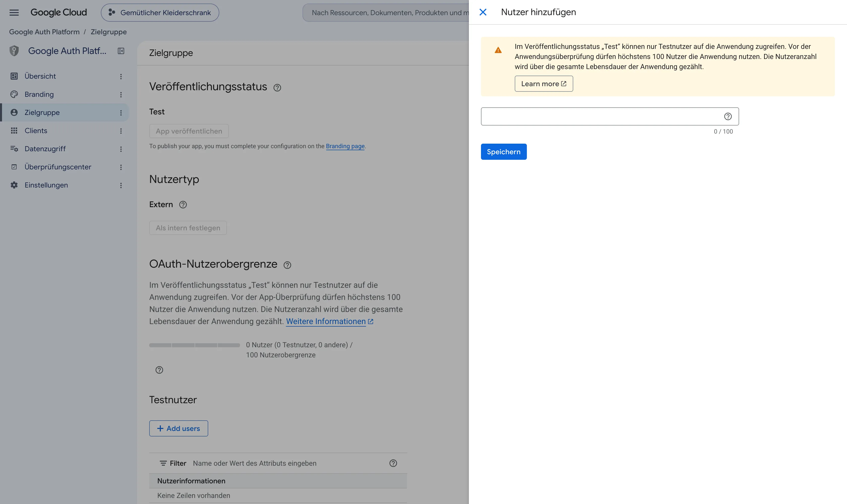Image resolution: width=847 pixels, height=504 pixels.
Task: Open more options for Datenzugriff
Action: point(121,149)
